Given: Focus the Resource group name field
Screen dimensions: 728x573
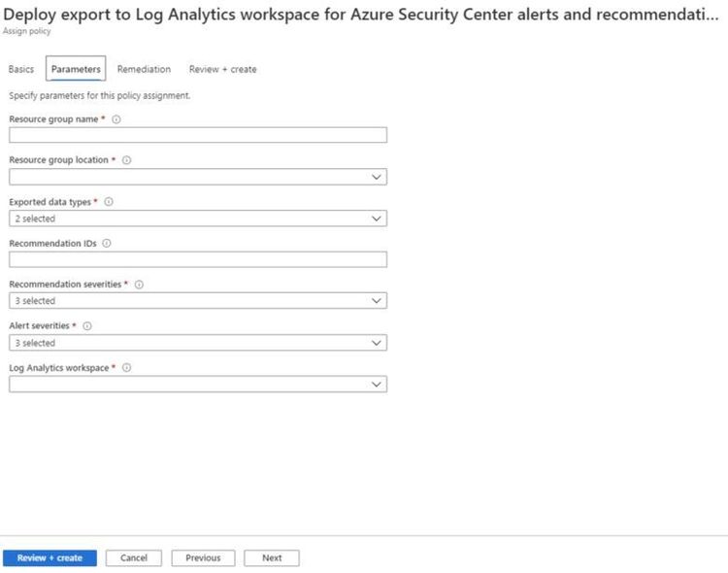Looking at the screenshot, I should pos(198,135).
